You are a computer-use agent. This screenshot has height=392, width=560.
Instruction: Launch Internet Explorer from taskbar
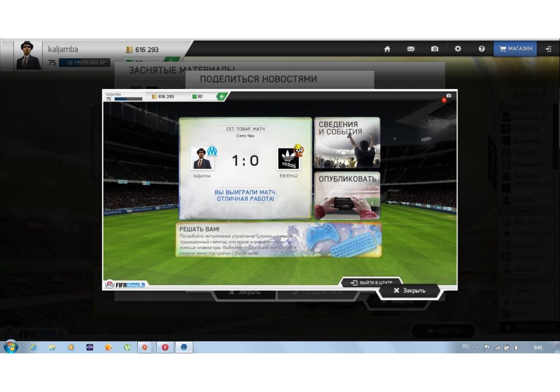33,347
